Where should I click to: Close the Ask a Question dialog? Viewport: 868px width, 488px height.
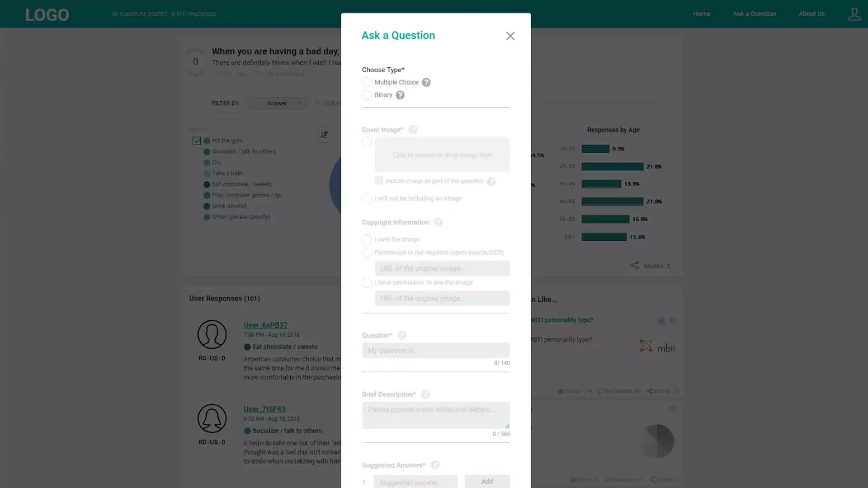coord(510,36)
